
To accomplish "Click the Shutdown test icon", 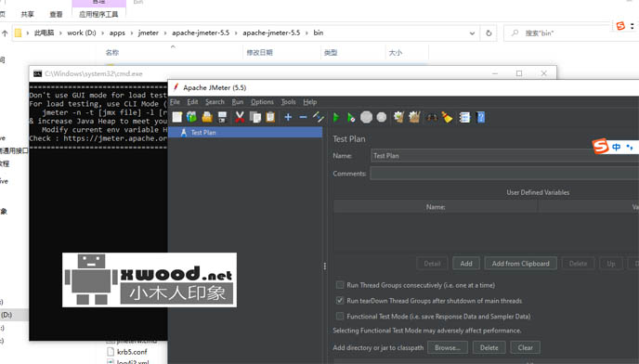I will point(382,117).
